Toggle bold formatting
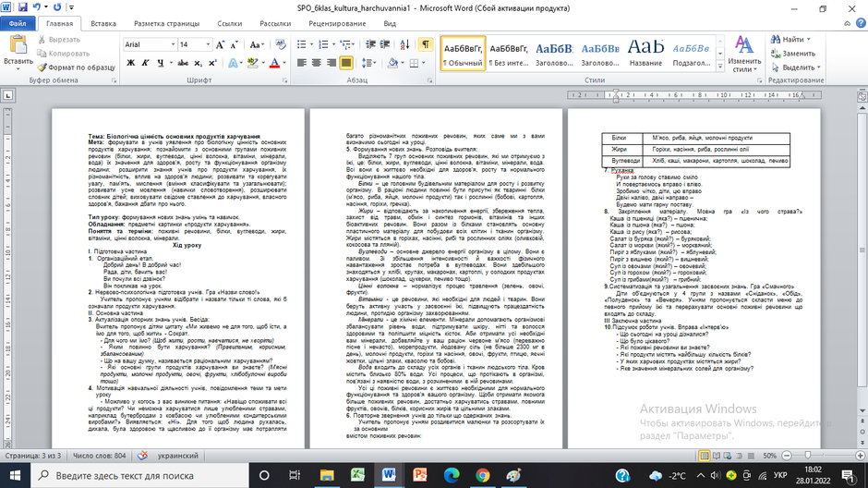This screenshot has width=868, height=488. (x=130, y=63)
